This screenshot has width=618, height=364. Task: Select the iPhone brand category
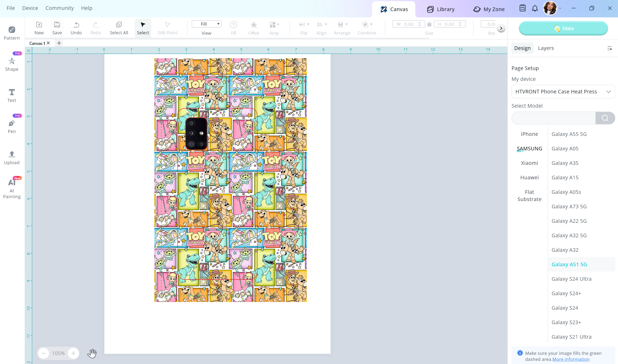529,134
